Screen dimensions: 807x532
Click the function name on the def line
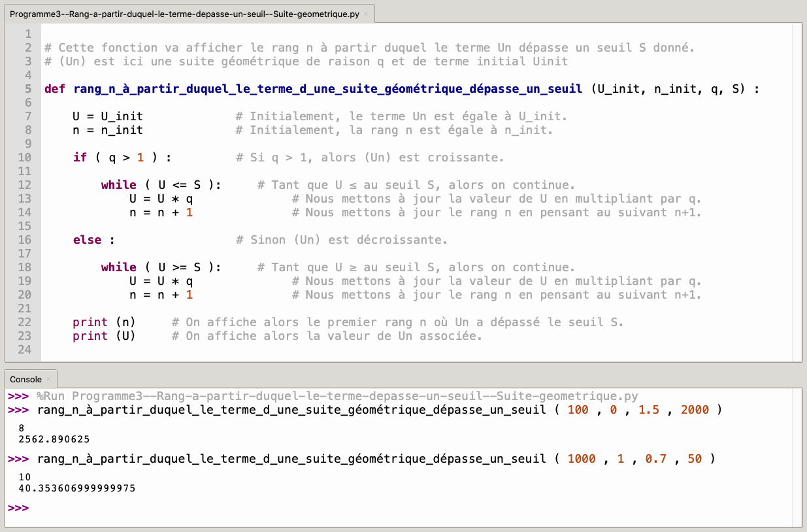pos(327,89)
